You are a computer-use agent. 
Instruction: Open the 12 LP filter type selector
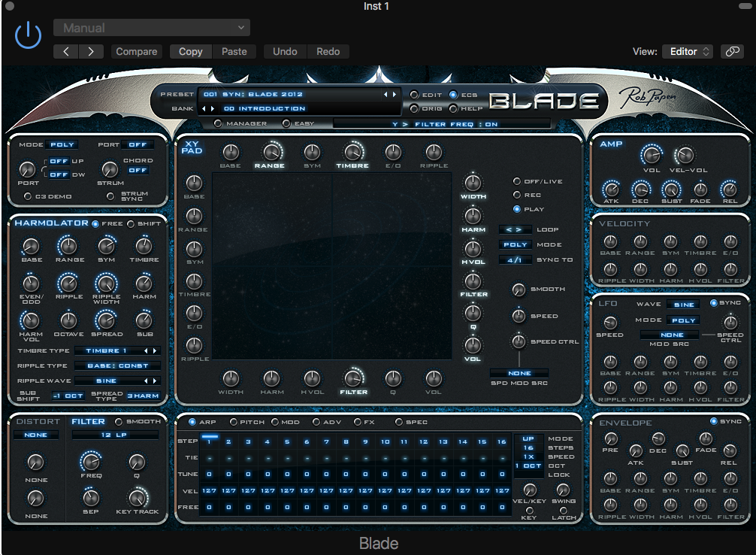[115, 435]
